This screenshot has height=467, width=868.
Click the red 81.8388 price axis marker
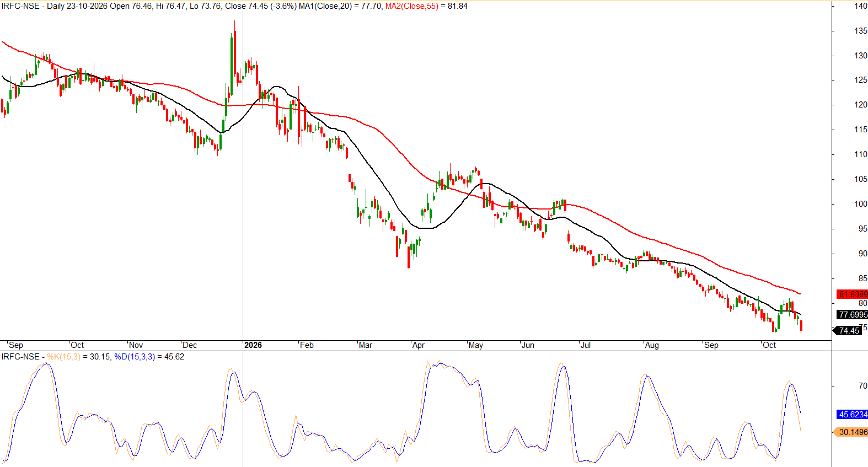853,294
